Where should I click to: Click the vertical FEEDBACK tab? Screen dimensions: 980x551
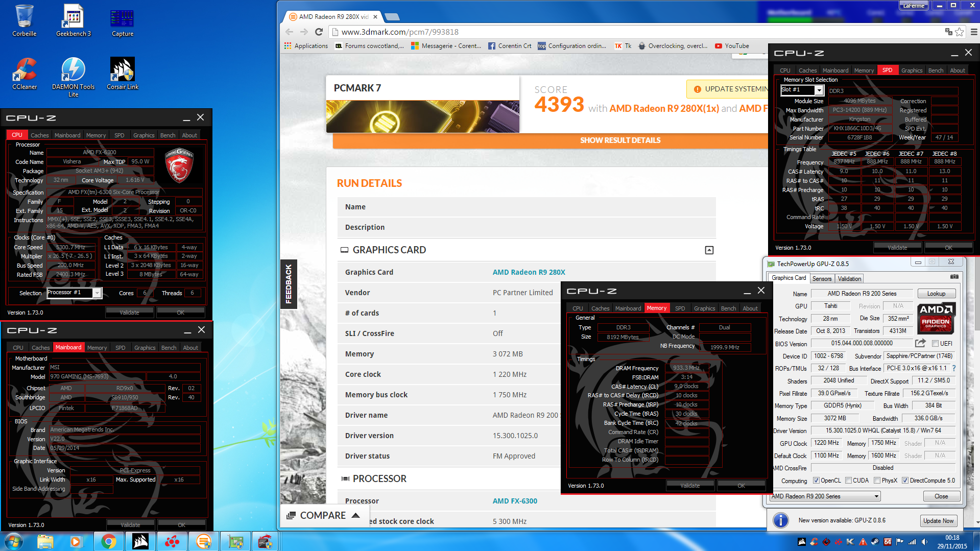click(289, 284)
